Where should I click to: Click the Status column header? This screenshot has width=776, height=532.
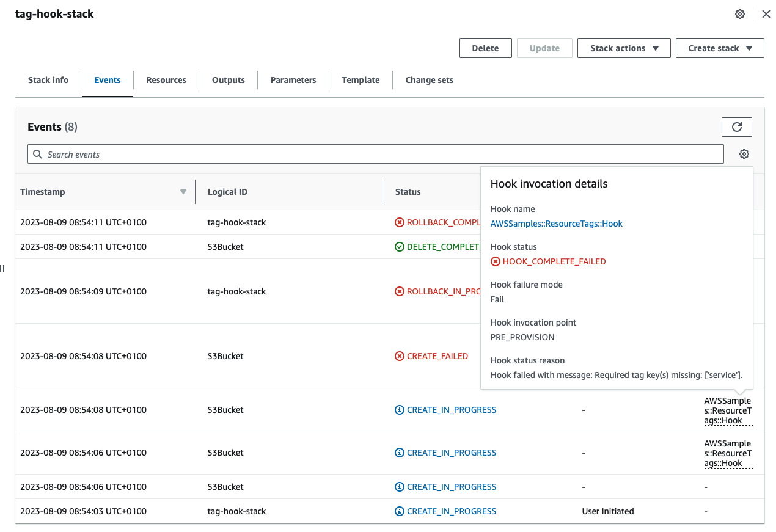(x=408, y=192)
